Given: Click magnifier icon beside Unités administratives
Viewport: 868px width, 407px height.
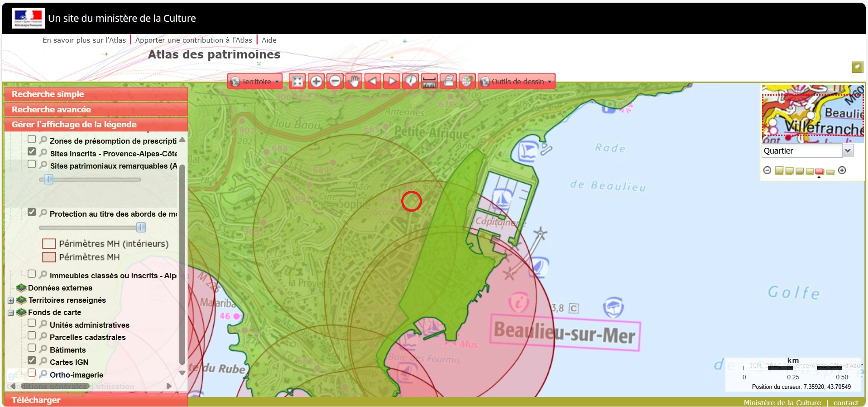Looking at the screenshot, I should point(43,324).
